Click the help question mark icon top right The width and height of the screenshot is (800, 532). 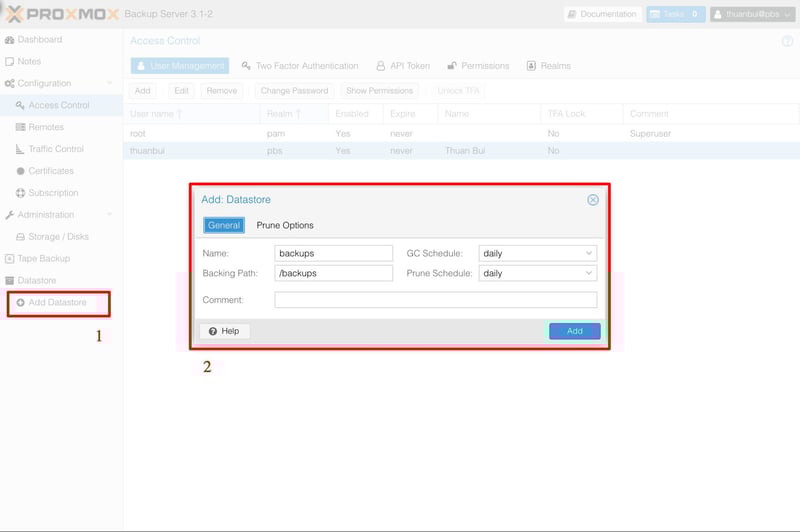click(x=786, y=41)
